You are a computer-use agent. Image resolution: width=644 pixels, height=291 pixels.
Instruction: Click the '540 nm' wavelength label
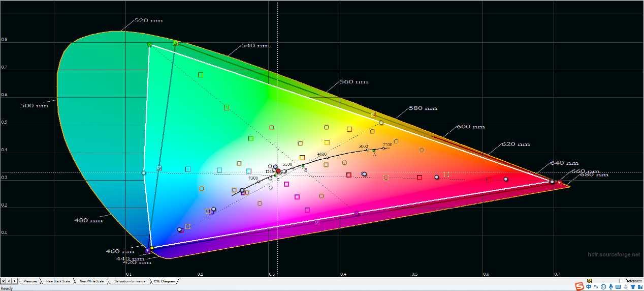(255, 45)
